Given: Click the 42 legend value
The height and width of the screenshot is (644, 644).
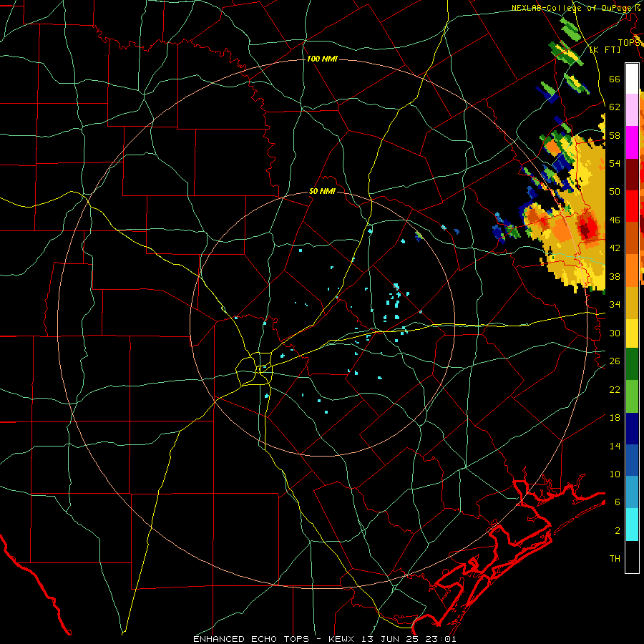Looking at the screenshot, I should tap(615, 248).
